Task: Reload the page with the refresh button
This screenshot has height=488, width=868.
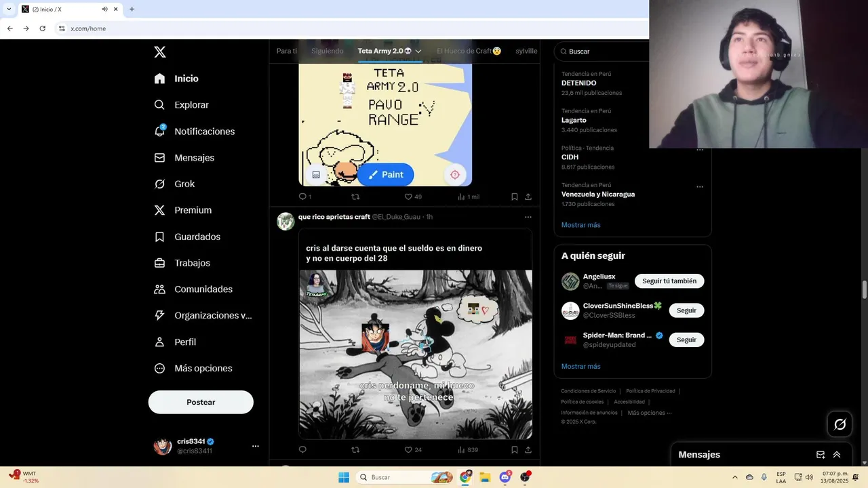Action: point(42,28)
